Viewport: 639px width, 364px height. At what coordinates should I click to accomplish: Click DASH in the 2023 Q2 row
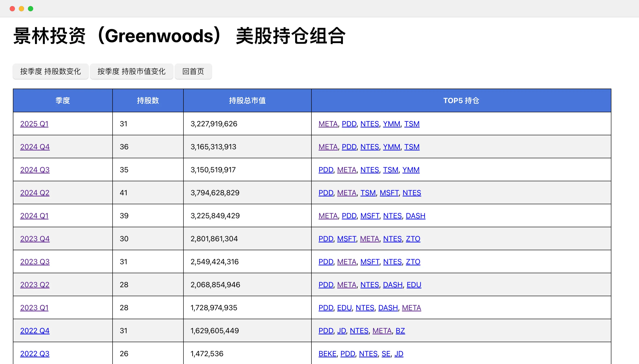click(393, 285)
